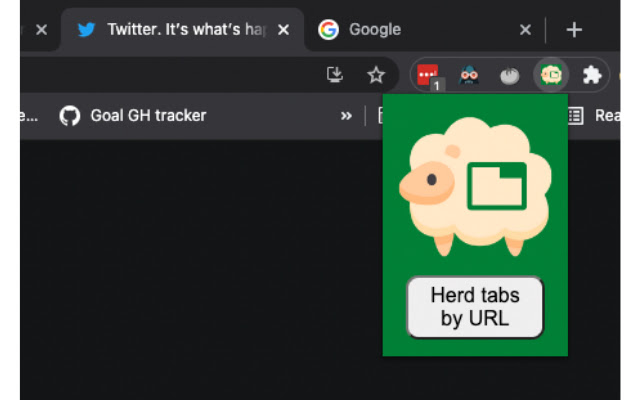640x400 pixels.
Task: Open the Extensions puzzle piece menu
Action: click(x=592, y=75)
